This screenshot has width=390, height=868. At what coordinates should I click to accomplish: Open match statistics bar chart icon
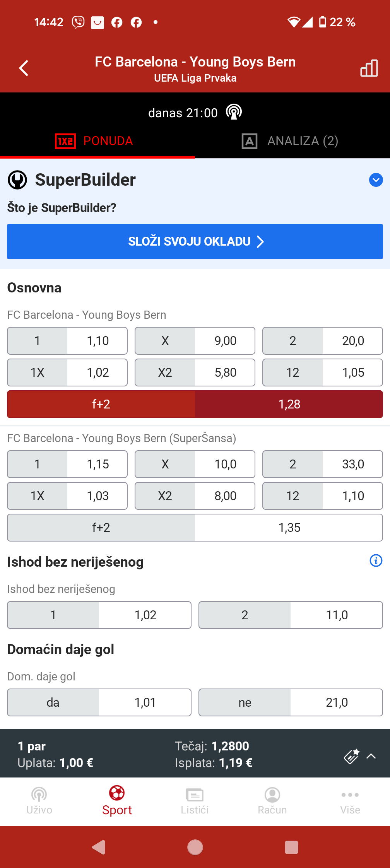(x=369, y=68)
